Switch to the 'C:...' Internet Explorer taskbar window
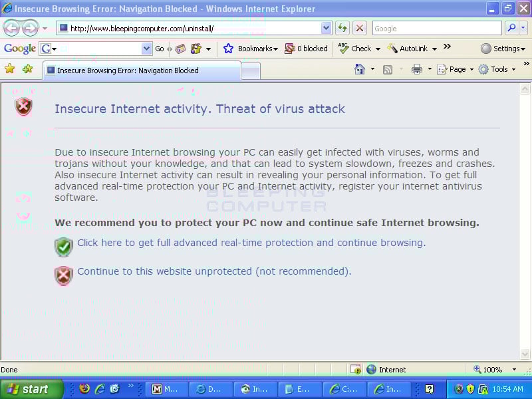The width and height of the screenshot is (532, 399). pos(344,389)
